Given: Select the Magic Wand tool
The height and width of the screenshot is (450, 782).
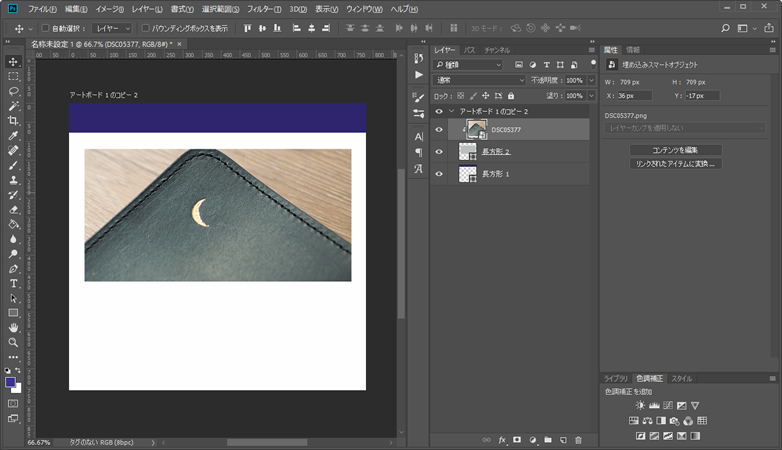Looking at the screenshot, I should [13, 106].
